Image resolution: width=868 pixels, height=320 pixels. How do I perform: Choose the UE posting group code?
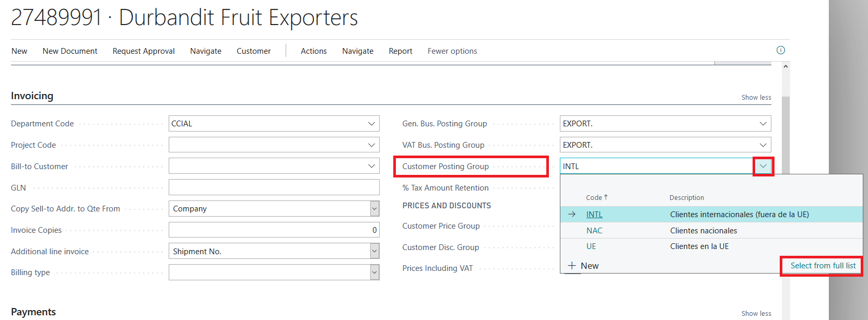591,246
